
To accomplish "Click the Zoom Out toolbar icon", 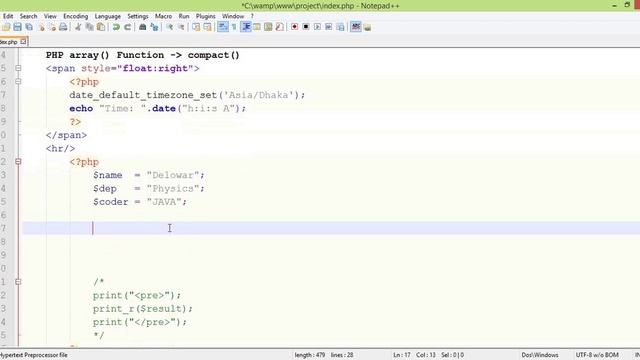I will click(x=181, y=27).
